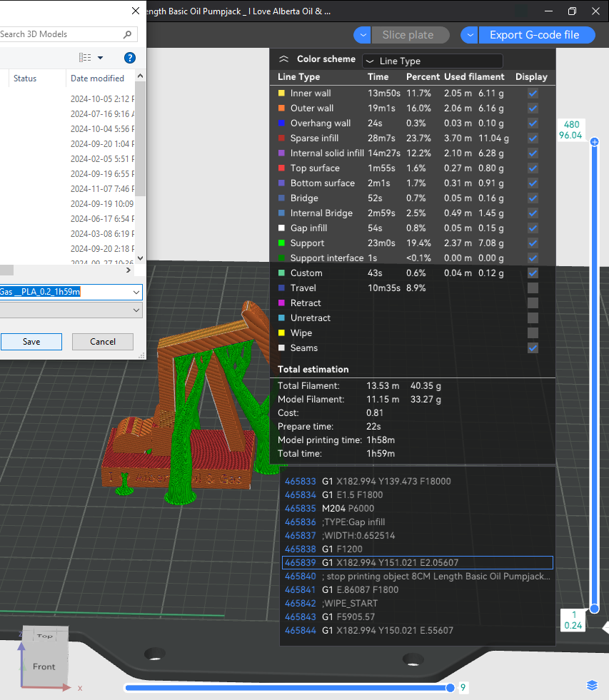Expand the Export G-code file arrow dropdown
This screenshot has height=700, width=609.
click(470, 35)
